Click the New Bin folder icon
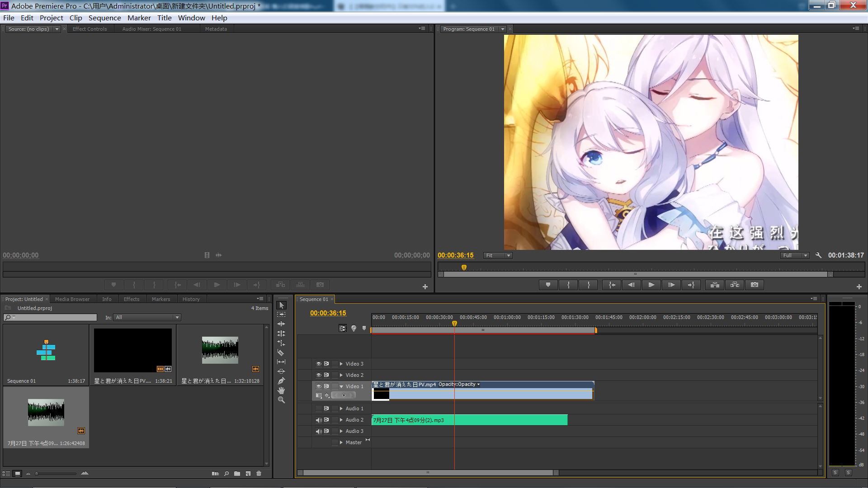Viewport: 868px width, 488px height. pos(237,474)
